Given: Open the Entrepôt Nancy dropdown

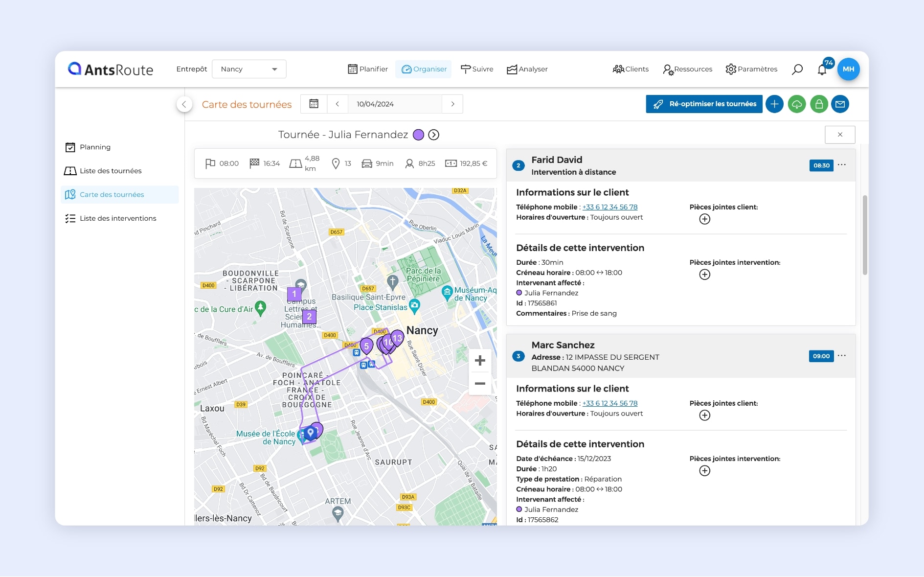Looking at the screenshot, I should pyautogui.click(x=249, y=69).
